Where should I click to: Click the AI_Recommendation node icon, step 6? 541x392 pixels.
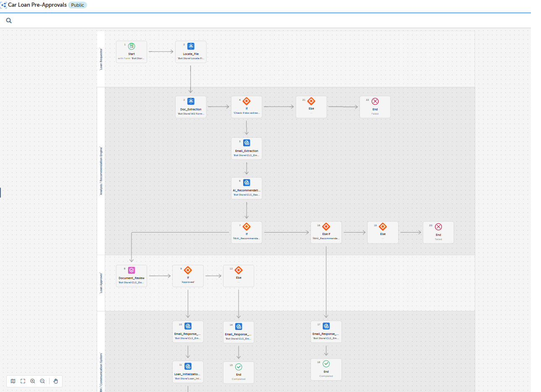[247, 183]
